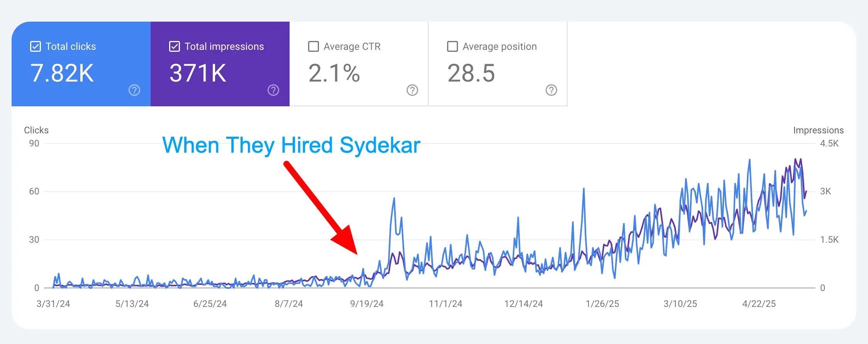Click the 30 clicks axis tick
Screen dimensions: 868x344
34,240
